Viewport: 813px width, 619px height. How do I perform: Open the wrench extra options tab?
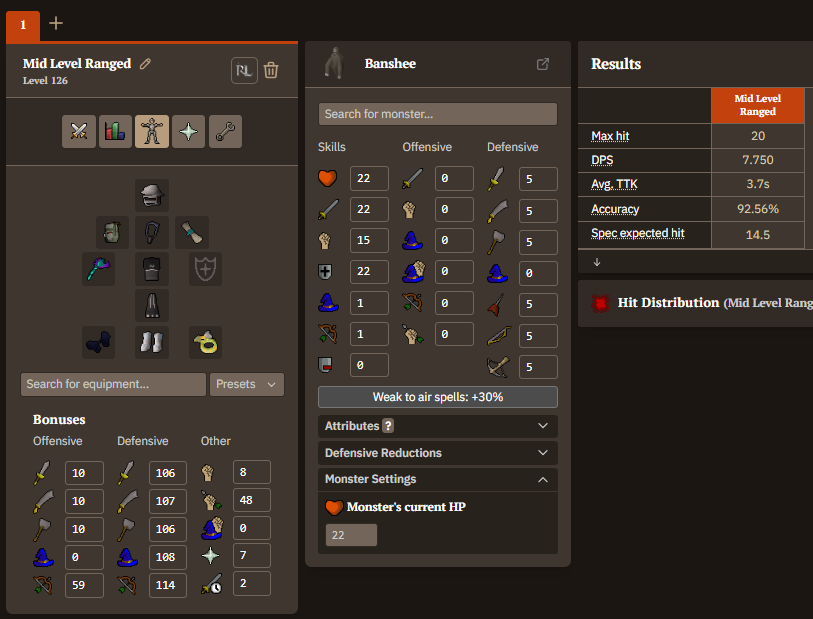(x=225, y=132)
